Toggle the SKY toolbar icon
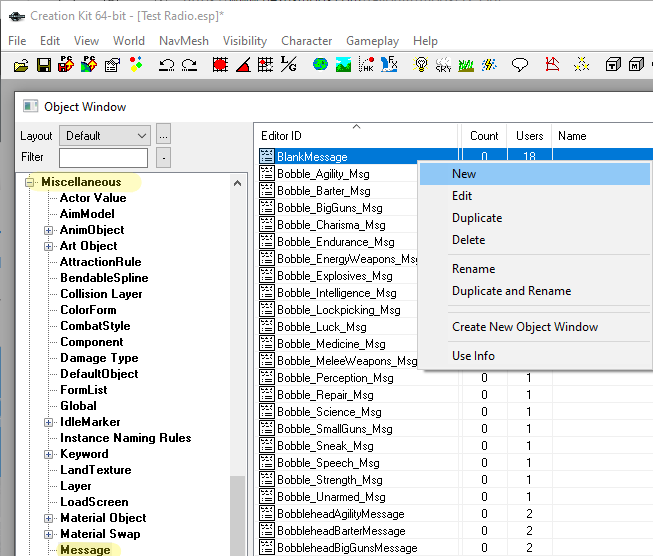The image size is (653, 556). 444,65
